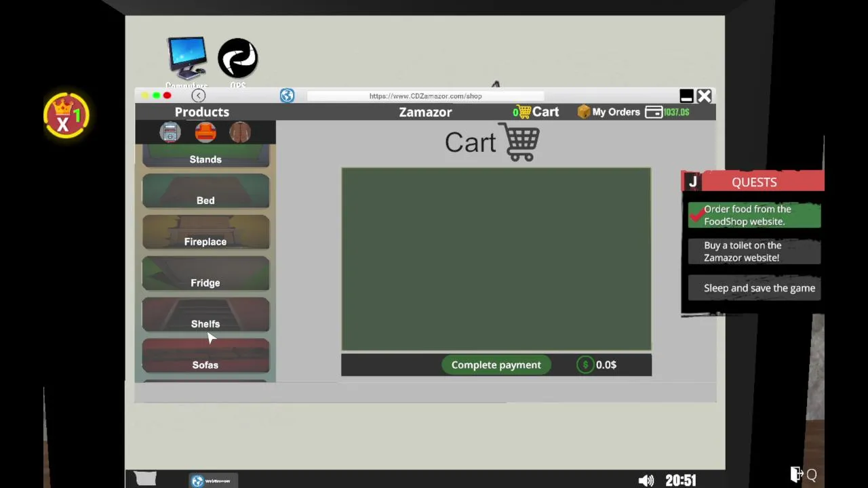This screenshot has width=868, height=488.
Task: Open My Orders
Action: click(x=616, y=112)
